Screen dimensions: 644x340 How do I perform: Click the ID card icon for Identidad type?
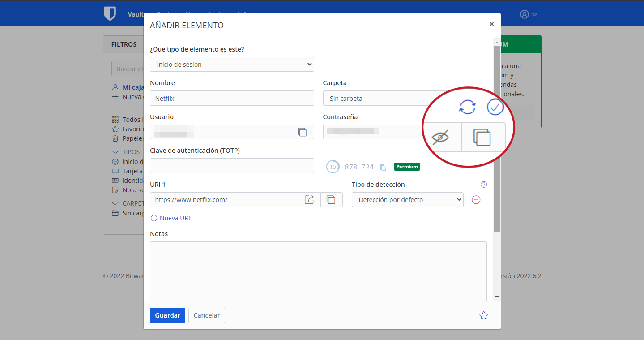pyautogui.click(x=115, y=181)
